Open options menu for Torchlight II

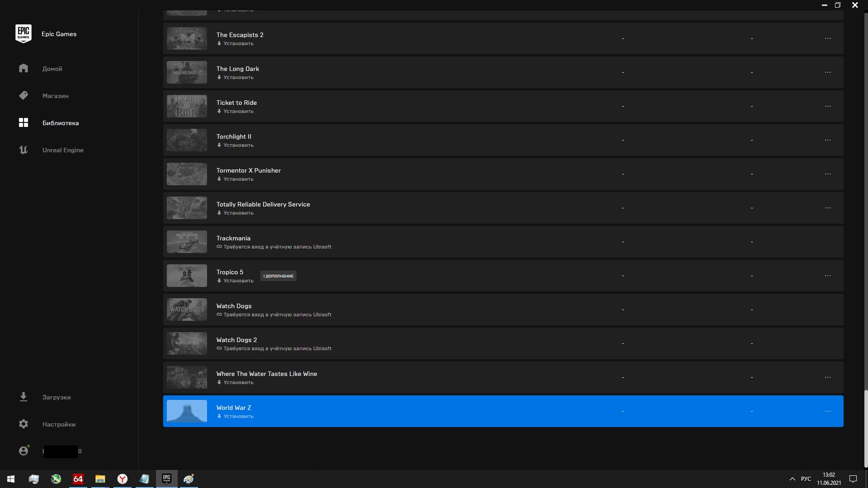coord(828,140)
